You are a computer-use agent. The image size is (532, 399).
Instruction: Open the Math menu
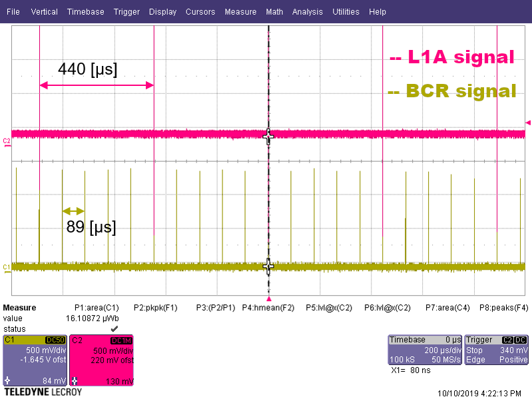[274, 12]
